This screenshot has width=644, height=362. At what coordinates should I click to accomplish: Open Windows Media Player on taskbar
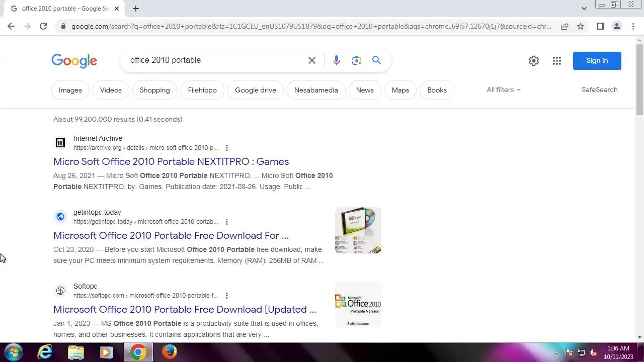coord(106,352)
